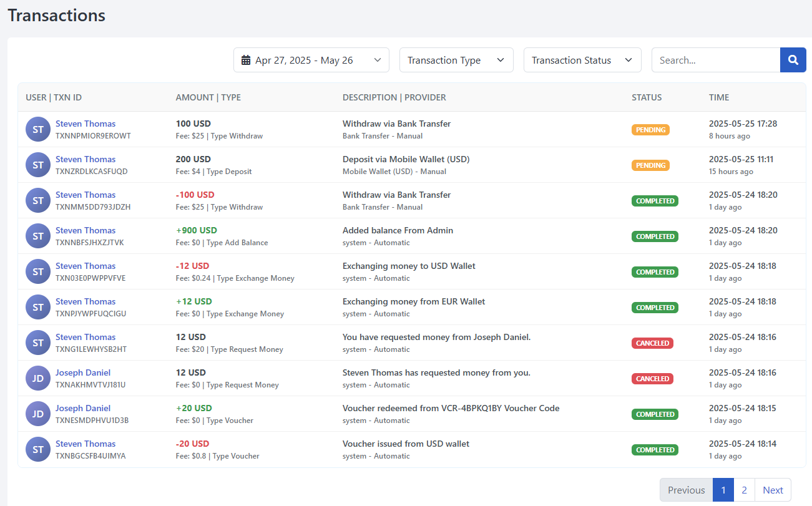The height and width of the screenshot is (506, 812).
Task: Click the ST avatar on the Added balance From Admin row
Action: coord(37,236)
